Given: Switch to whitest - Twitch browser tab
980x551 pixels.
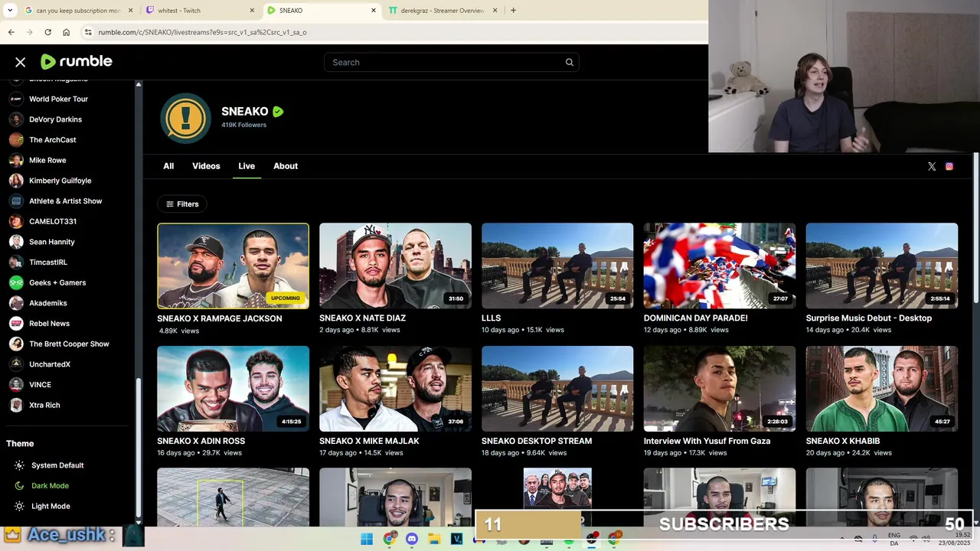Looking at the screenshot, I should [x=199, y=11].
